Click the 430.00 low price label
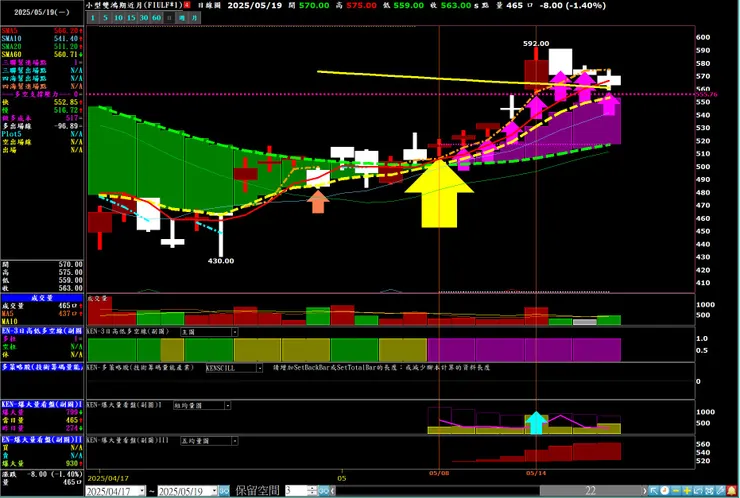Viewport: 740px width, 498px height. 221,261
